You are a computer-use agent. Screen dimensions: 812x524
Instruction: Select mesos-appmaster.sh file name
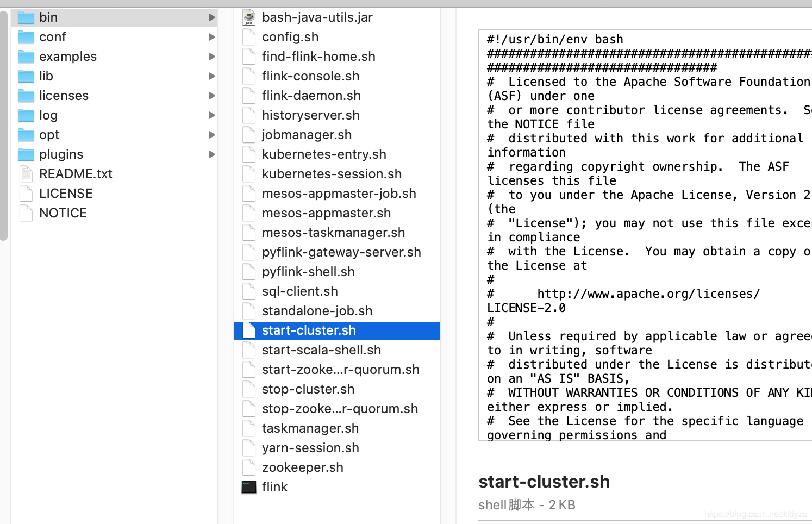tap(326, 213)
